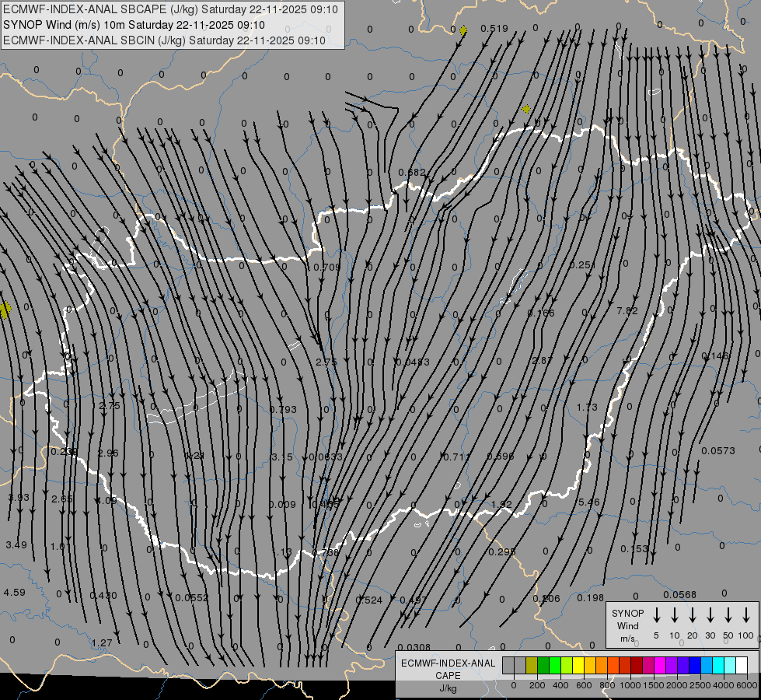Click the 0.0552 value on the map

pos(192,598)
